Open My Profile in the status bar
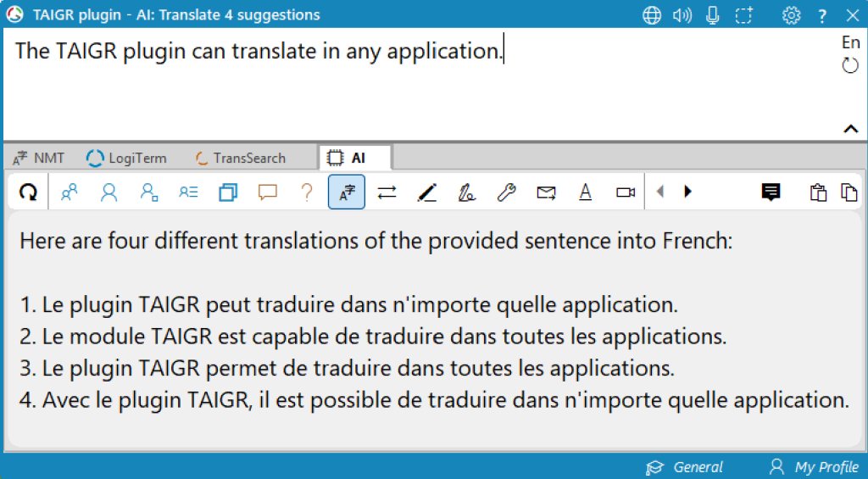Screen dimensions: 868x479 [814, 467]
